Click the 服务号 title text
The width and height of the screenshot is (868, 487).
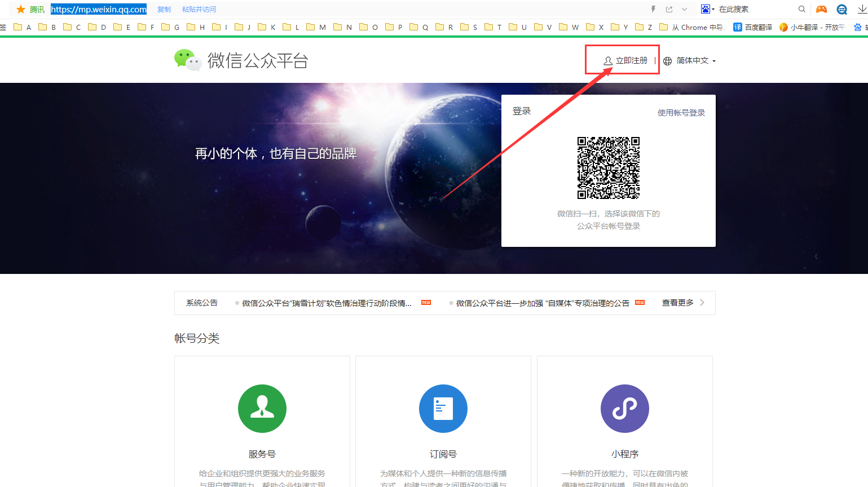click(262, 454)
